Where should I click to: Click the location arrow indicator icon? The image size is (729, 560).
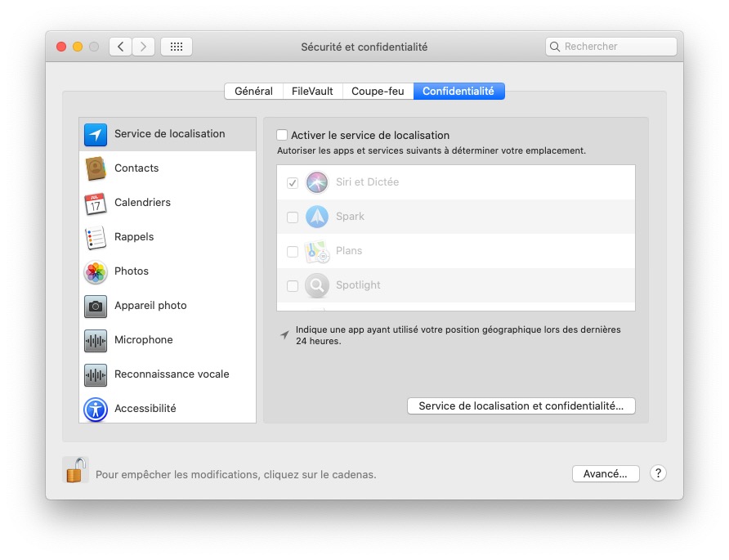click(x=284, y=334)
